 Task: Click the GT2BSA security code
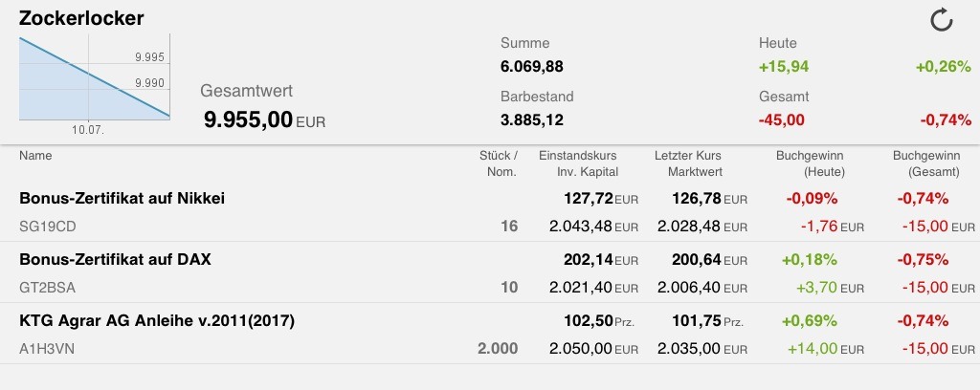46,287
